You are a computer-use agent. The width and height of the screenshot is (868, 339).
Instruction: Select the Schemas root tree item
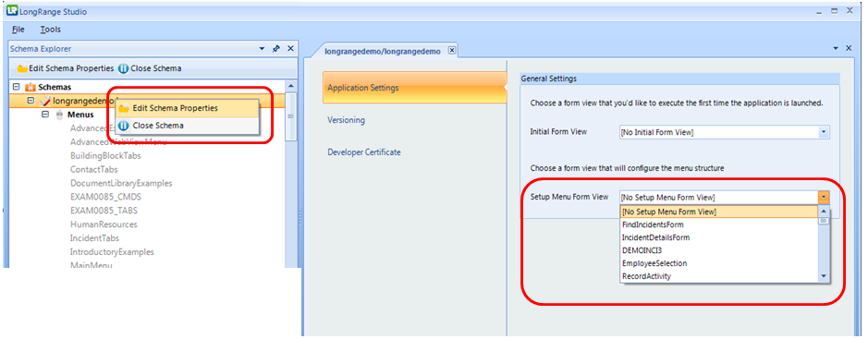point(55,88)
